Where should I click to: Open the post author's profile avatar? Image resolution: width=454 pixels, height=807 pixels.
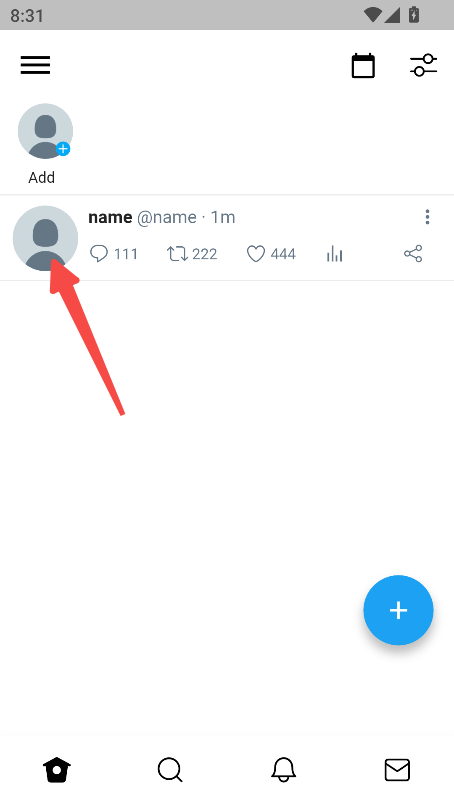click(45, 238)
